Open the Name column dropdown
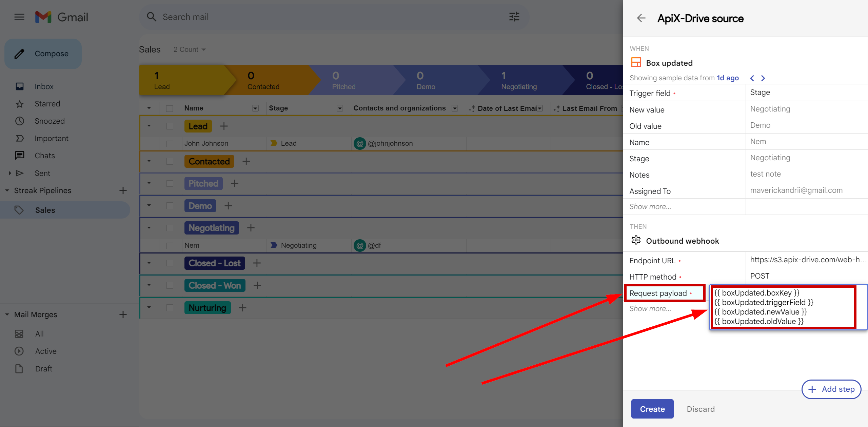Screen dimensions: 868x427 pos(255,108)
